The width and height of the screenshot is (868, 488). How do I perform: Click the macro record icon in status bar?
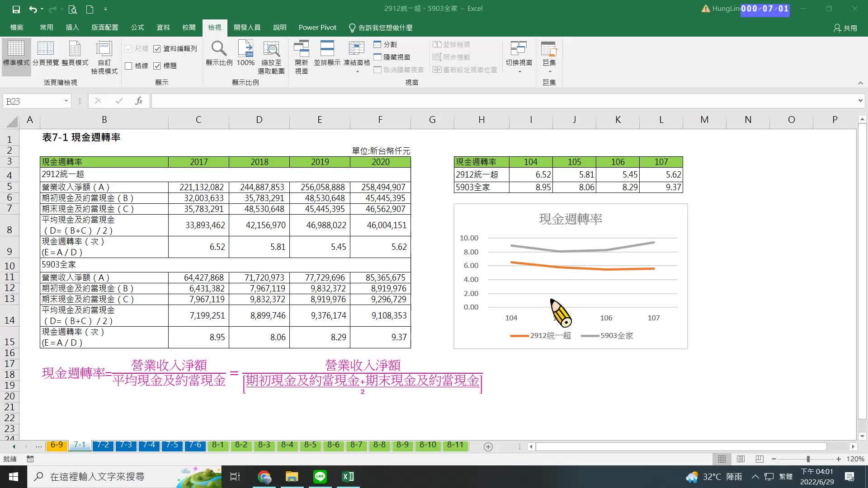tap(30, 459)
